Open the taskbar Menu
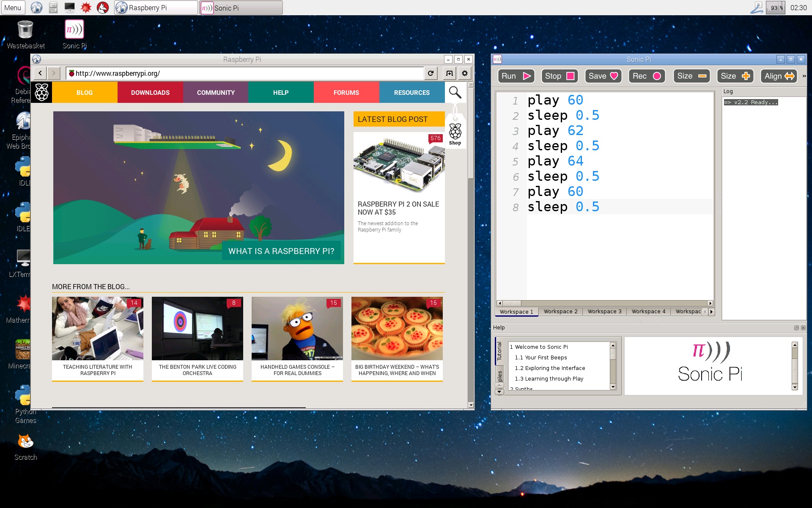The height and width of the screenshot is (508, 812). (x=13, y=7)
